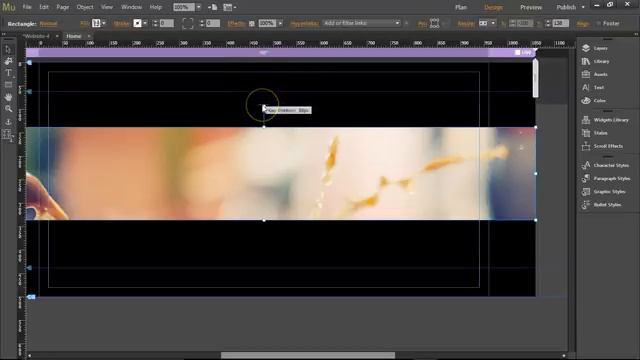Image resolution: width=640 pixels, height=360 pixels.
Task: Open the Object menu
Action: click(x=85, y=7)
